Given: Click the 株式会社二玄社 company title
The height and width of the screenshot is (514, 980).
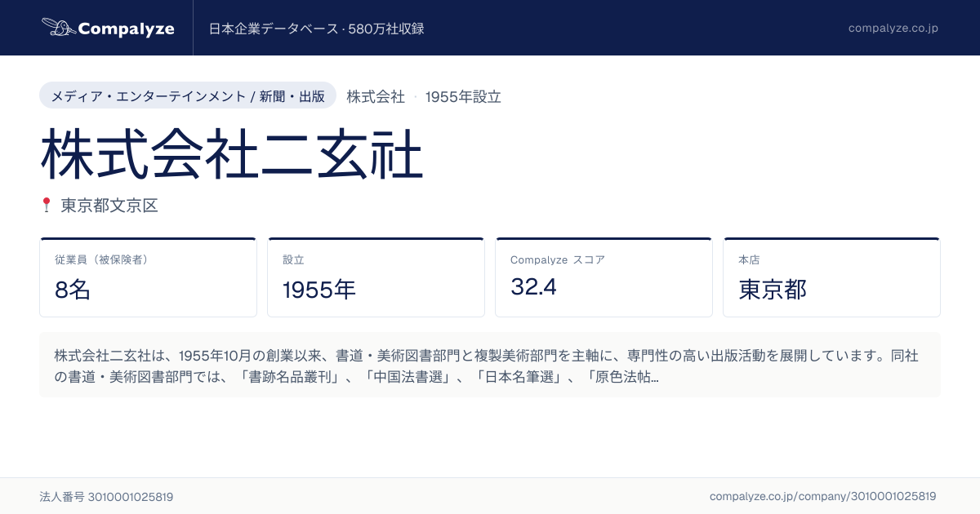Looking at the screenshot, I should (232, 153).
